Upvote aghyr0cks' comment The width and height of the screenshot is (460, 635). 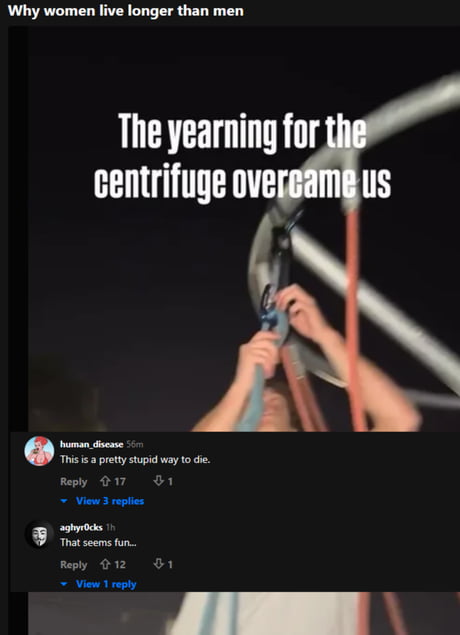(x=105, y=565)
